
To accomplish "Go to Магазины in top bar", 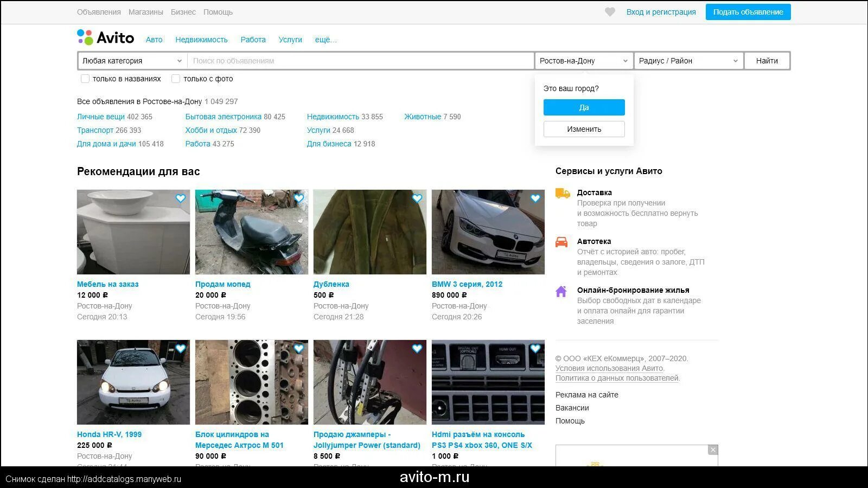I will tap(146, 12).
